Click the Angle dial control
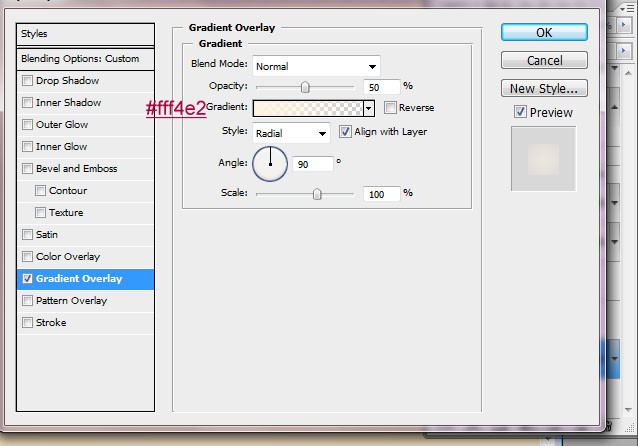 pyautogui.click(x=270, y=163)
